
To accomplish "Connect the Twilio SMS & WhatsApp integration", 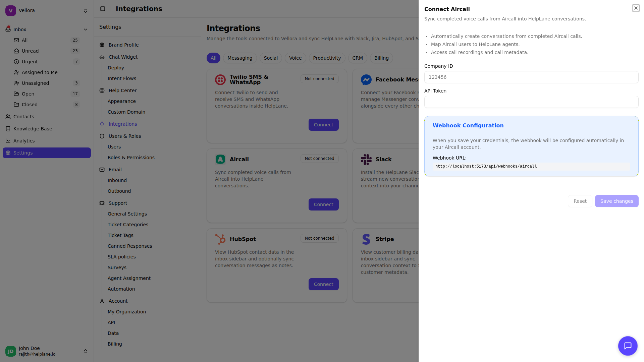I will pos(323,125).
